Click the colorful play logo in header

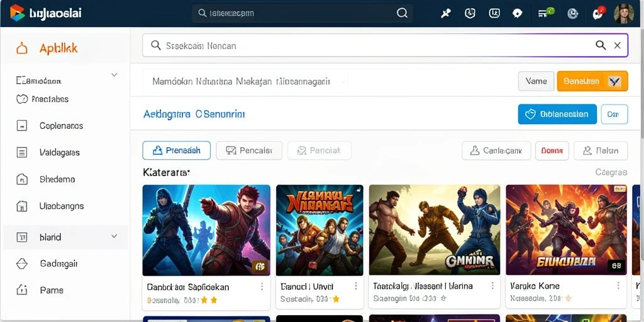[x=17, y=13]
